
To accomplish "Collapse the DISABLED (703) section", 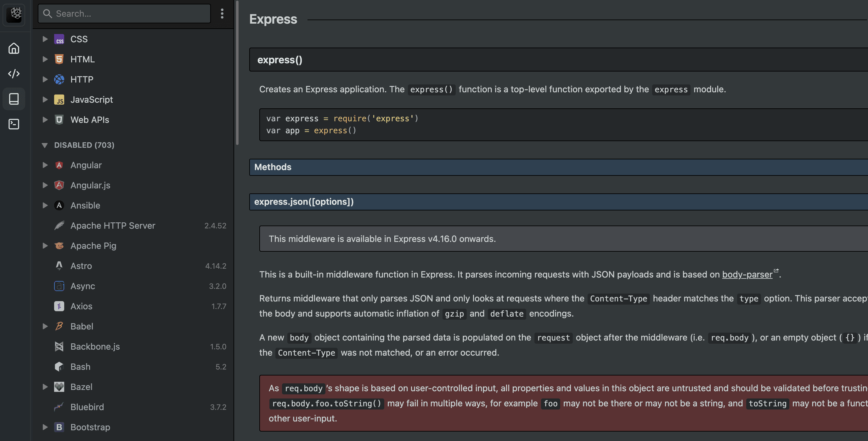I will pos(44,145).
